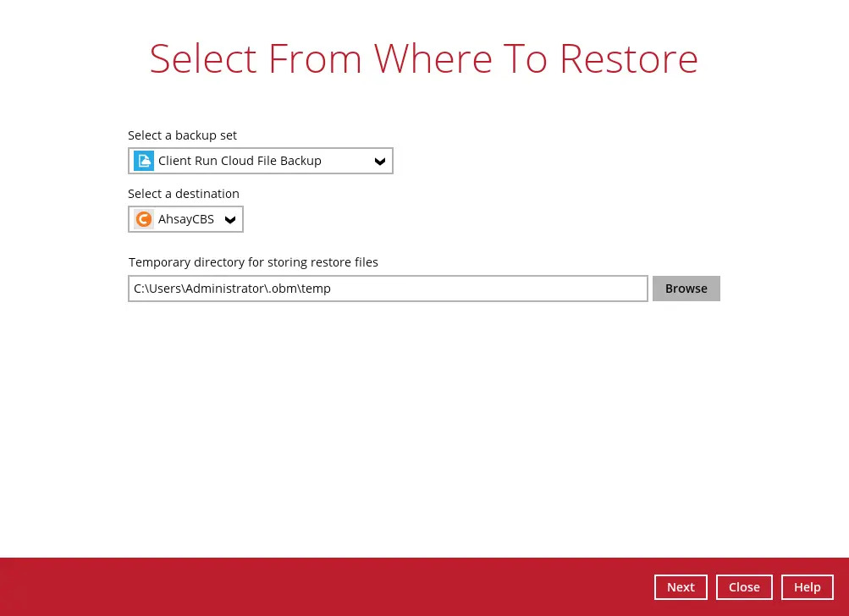The width and height of the screenshot is (849, 616).
Task: Place cursor at end of the temp path text
Action: pyautogui.click(x=332, y=289)
